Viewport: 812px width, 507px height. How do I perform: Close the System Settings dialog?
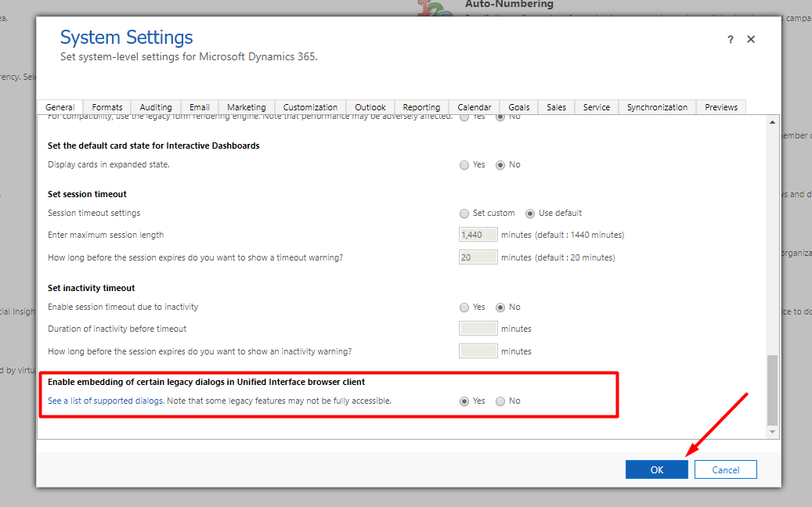pos(751,39)
